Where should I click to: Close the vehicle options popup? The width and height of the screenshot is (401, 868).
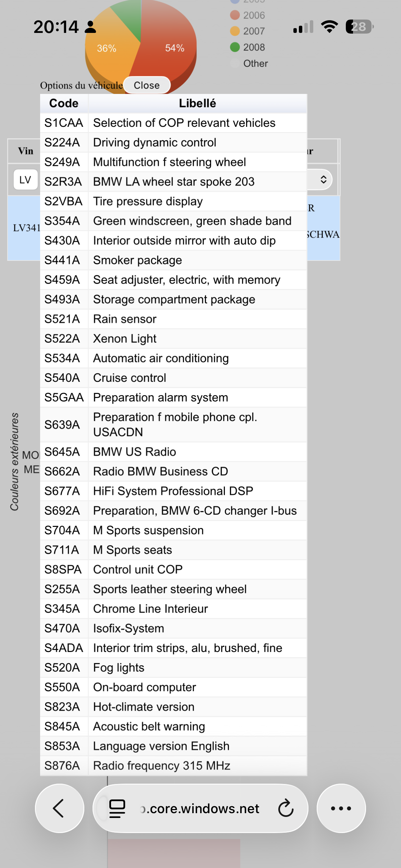(x=147, y=85)
